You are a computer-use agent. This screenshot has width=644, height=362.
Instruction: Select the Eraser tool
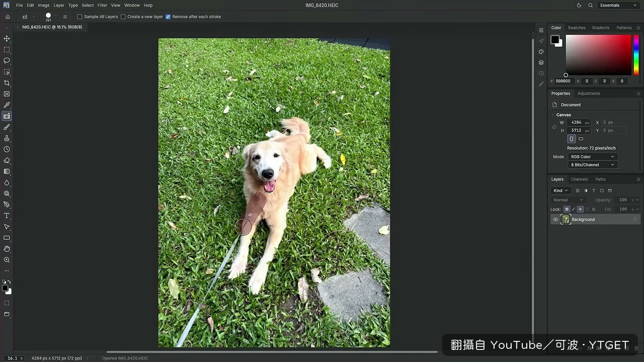coord(7,160)
